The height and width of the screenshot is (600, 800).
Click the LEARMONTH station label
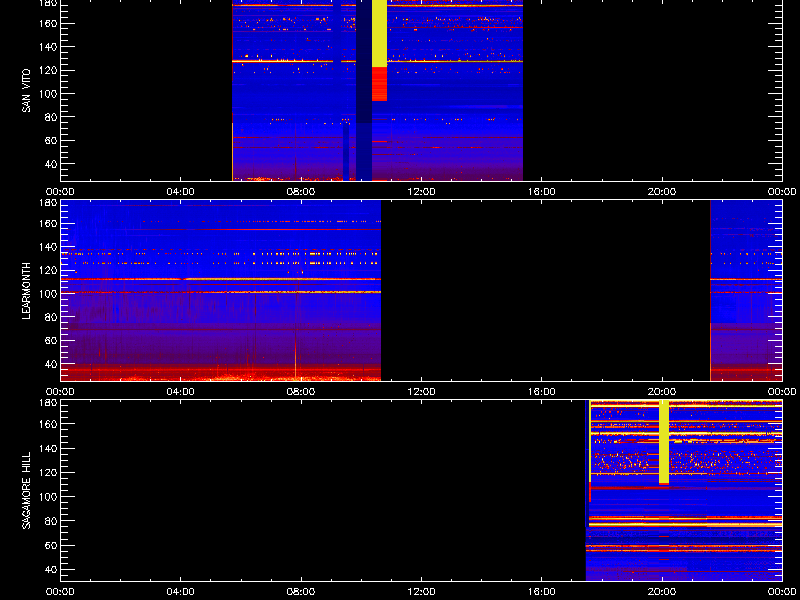click(27, 291)
